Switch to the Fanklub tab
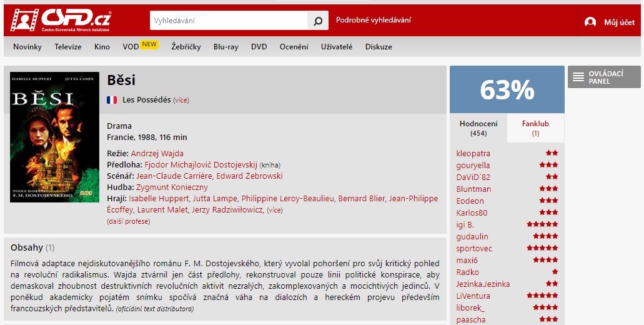The width and height of the screenshot is (644, 325). (535, 128)
